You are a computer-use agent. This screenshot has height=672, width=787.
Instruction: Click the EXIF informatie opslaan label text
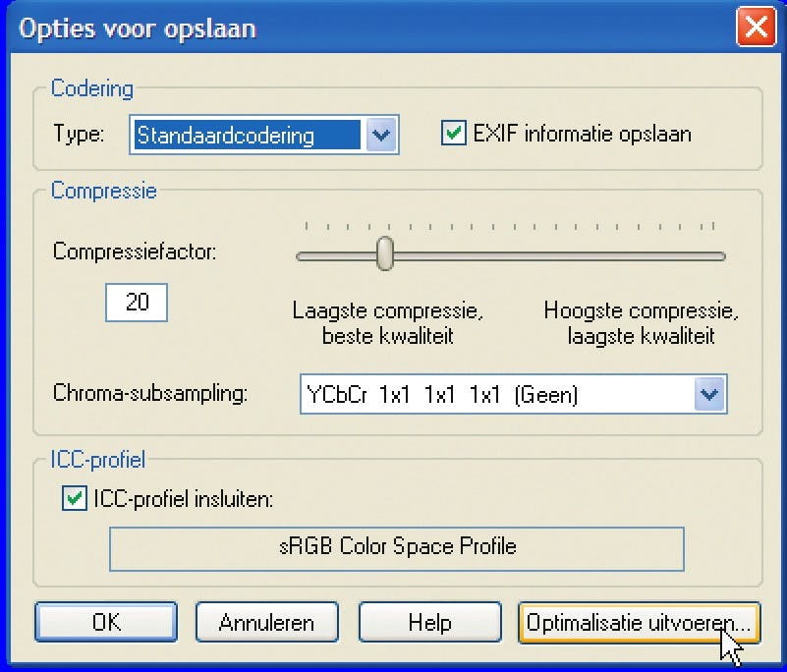coord(582,134)
